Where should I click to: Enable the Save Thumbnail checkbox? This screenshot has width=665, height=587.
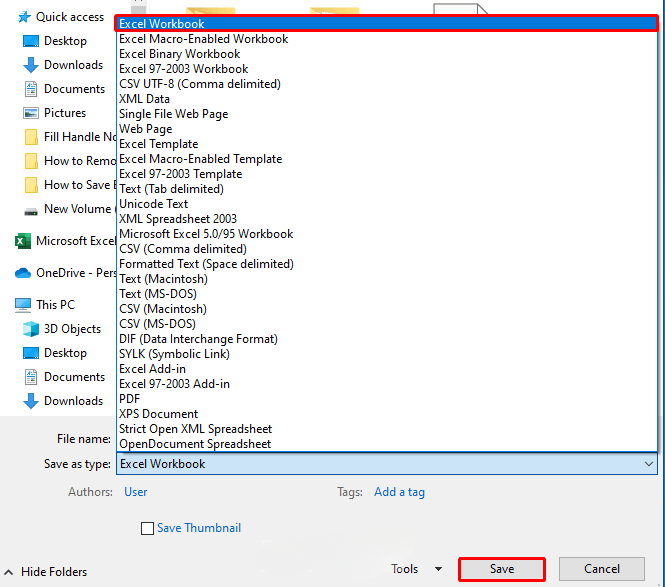[147, 528]
